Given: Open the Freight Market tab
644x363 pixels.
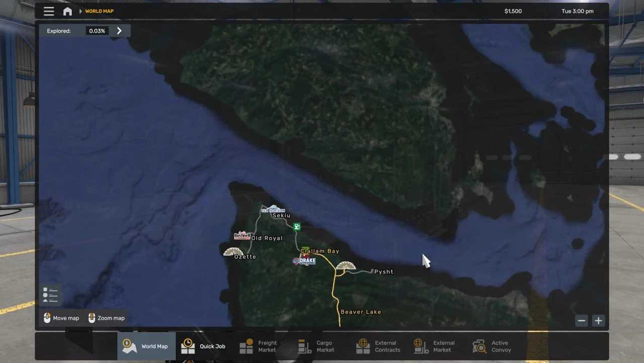Looking at the screenshot, I should point(258,346).
